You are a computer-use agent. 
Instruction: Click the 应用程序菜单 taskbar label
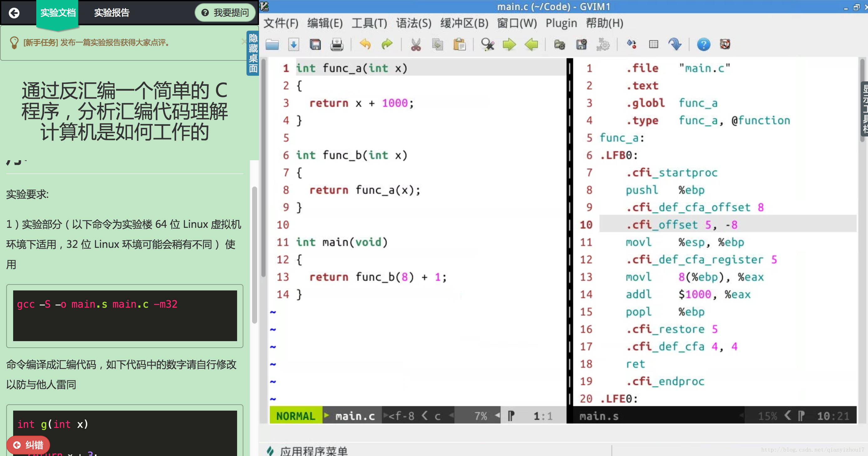click(313, 451)
